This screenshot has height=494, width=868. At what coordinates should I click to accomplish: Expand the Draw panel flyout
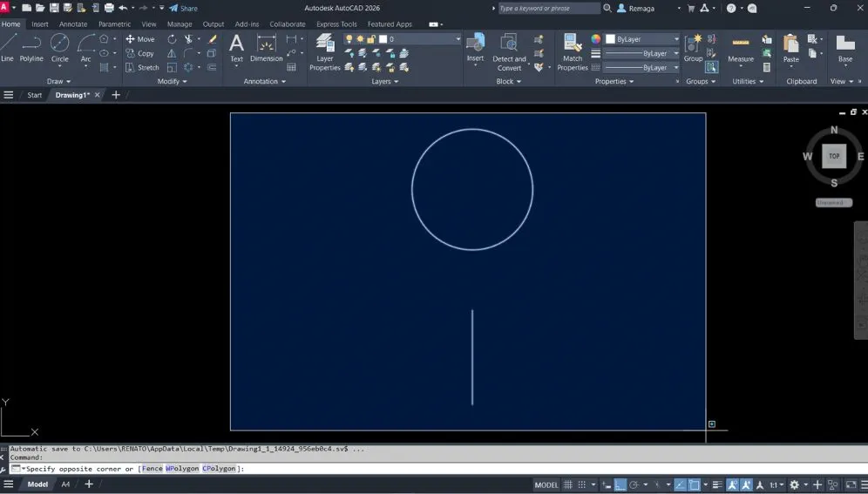[58, 81]
